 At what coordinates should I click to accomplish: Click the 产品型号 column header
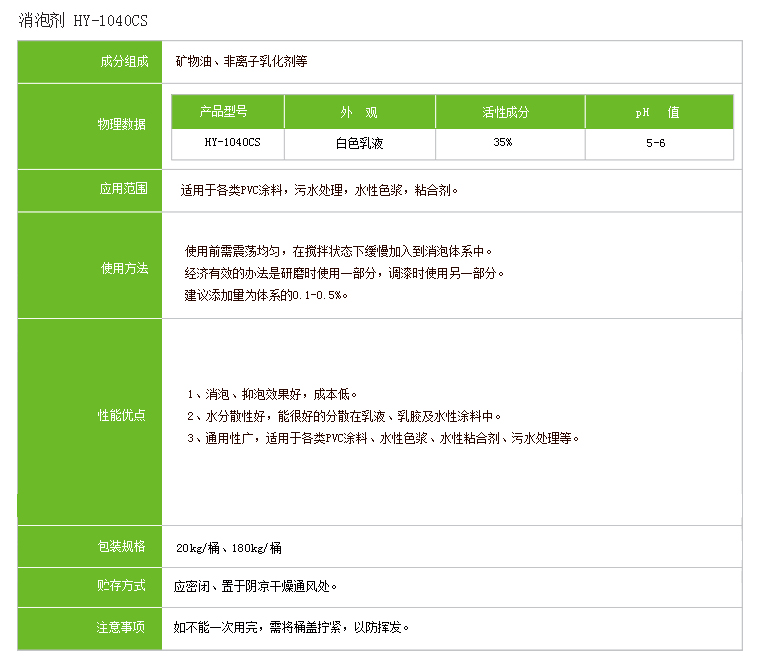(228, 112)
